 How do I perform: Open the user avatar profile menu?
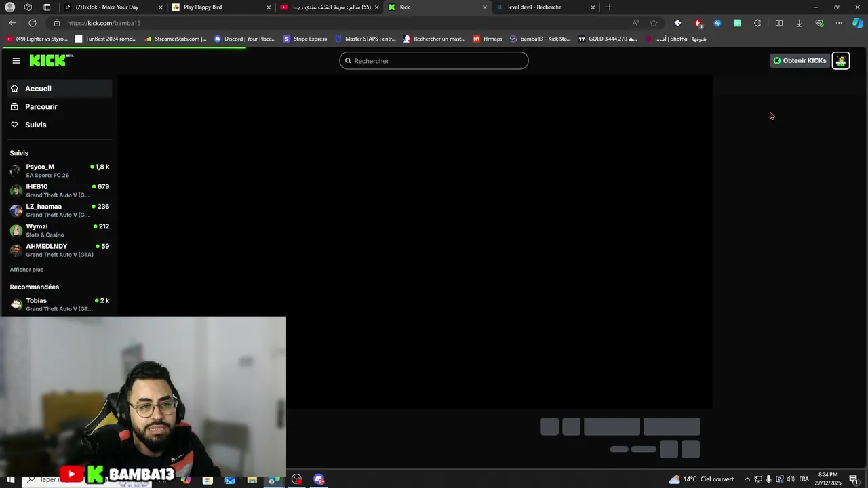[841, 60]
